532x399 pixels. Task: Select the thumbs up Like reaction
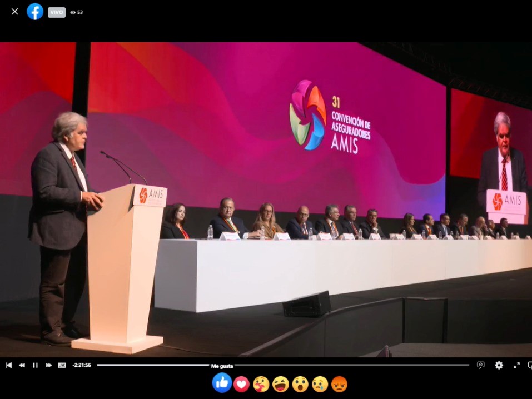click(222, 383)
